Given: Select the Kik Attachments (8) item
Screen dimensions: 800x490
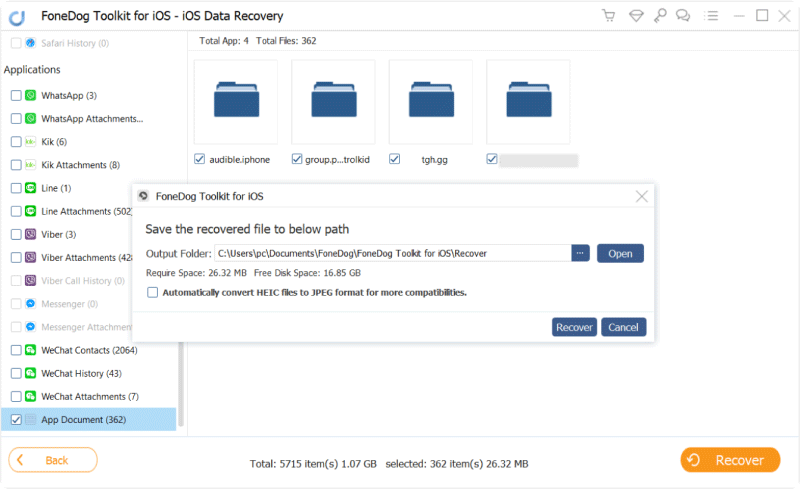Looking at the screenshot, I should pos(89,165).
